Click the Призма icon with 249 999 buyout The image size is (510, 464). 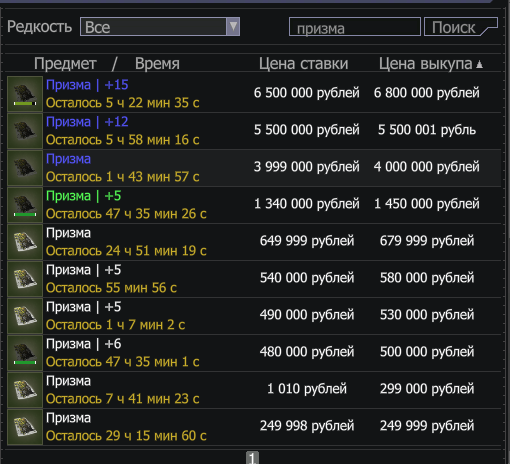pyautogui.click(x=25, y=427)
